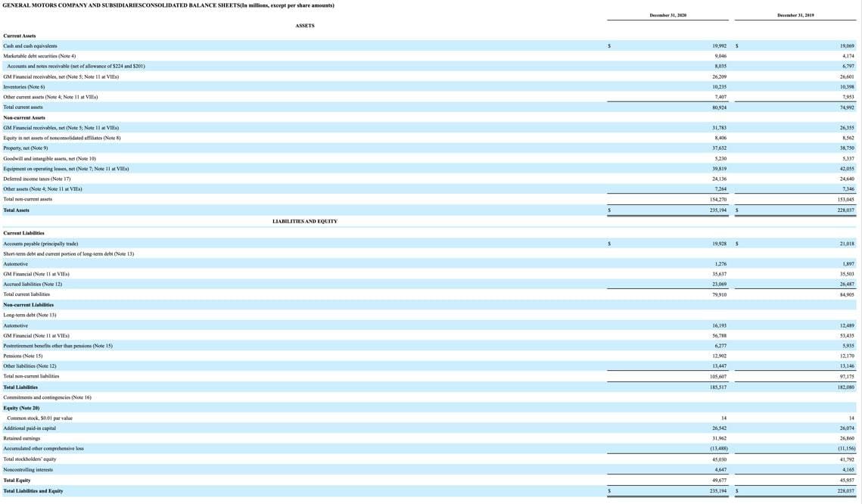The height and width of the screenshot is (504, 862).
Task: Click the 'December 31, 2019' column header
Action: pyautogui.click(x=795, y=15)
